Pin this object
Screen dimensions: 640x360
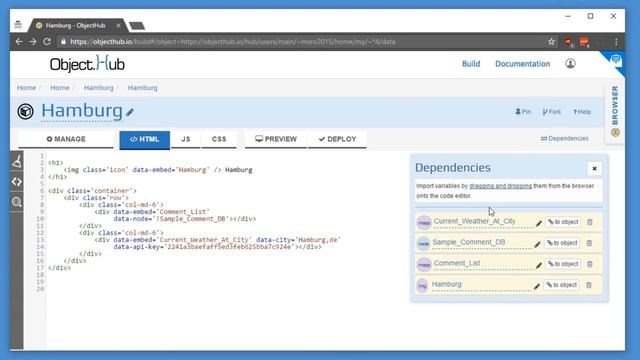pos(523,112)
